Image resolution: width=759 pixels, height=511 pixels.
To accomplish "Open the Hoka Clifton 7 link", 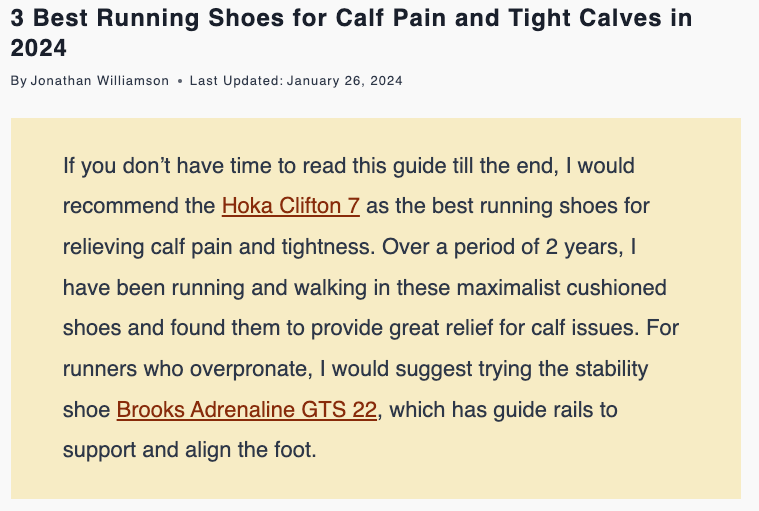I will click(290, 206).
